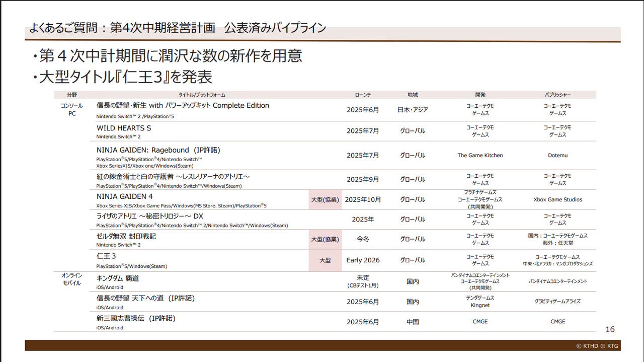Screen dimensions: 644x362
Task: Click the platform line 'PlayStation®5/Windows(Steam)' under 仁王３
Action: 132,266
